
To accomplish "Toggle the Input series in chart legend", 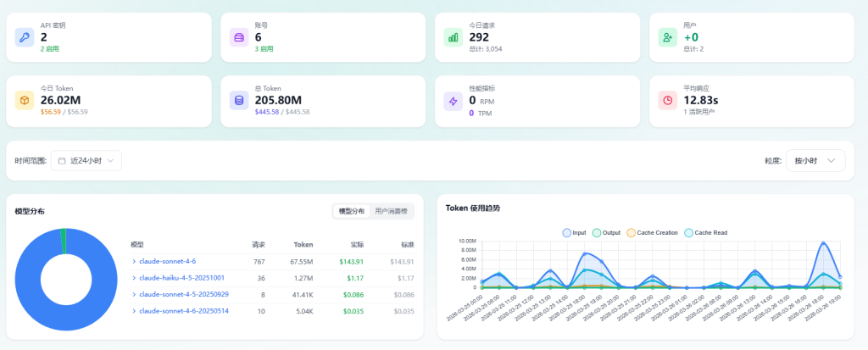I will pos(574,233).
